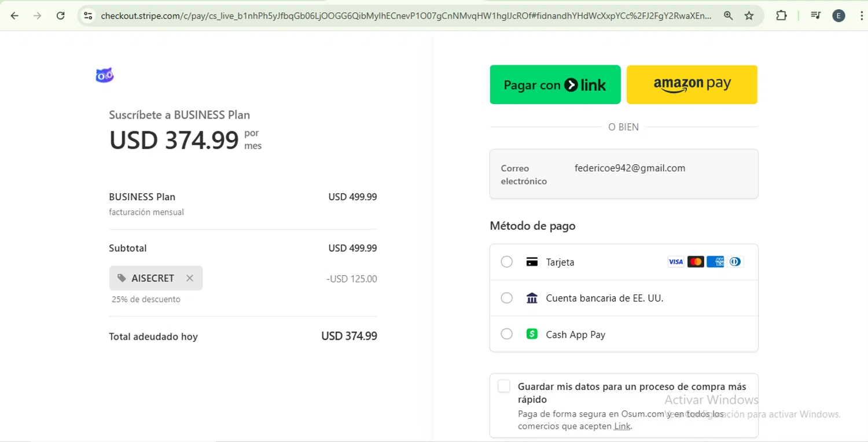Click the Osum owl merchant logo
Screen dimensions: 868x442
coord(105,75)
